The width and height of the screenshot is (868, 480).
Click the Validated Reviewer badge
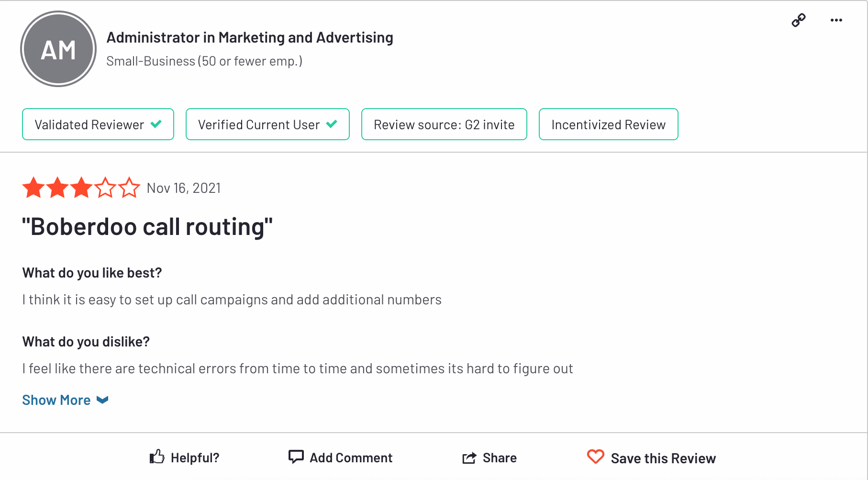click(x=98, y=124)
